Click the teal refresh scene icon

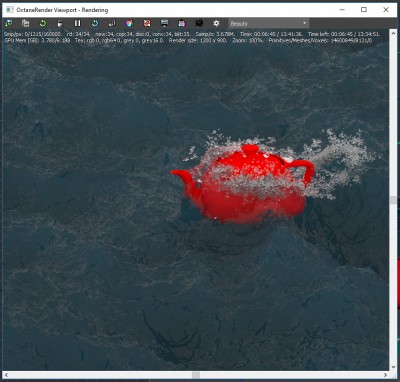click(x=95, y=23)
